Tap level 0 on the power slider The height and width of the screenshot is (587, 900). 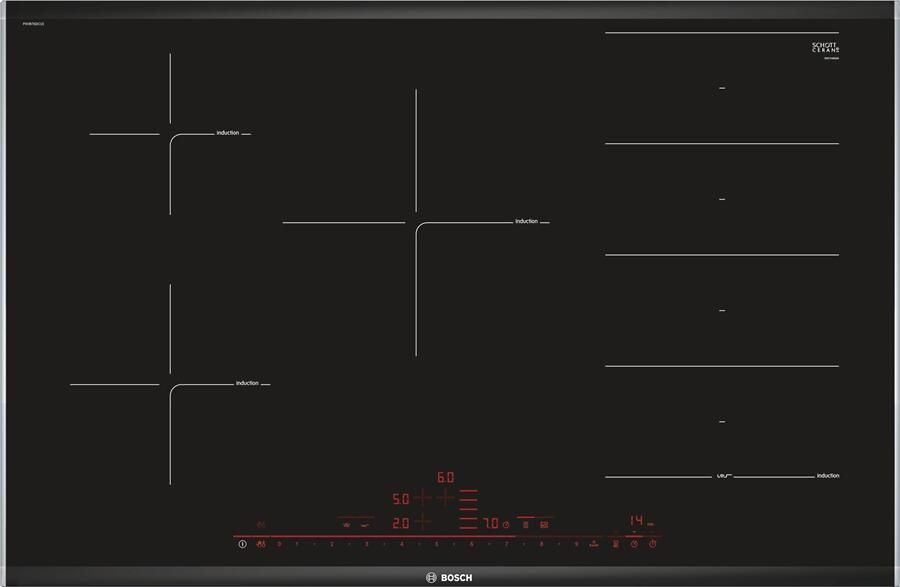pos(279,543)
